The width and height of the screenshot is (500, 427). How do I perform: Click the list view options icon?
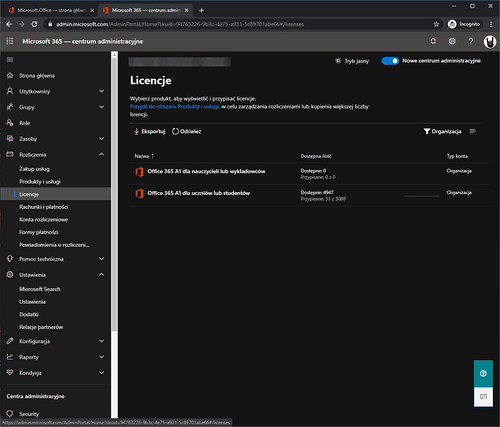point(472,131)
